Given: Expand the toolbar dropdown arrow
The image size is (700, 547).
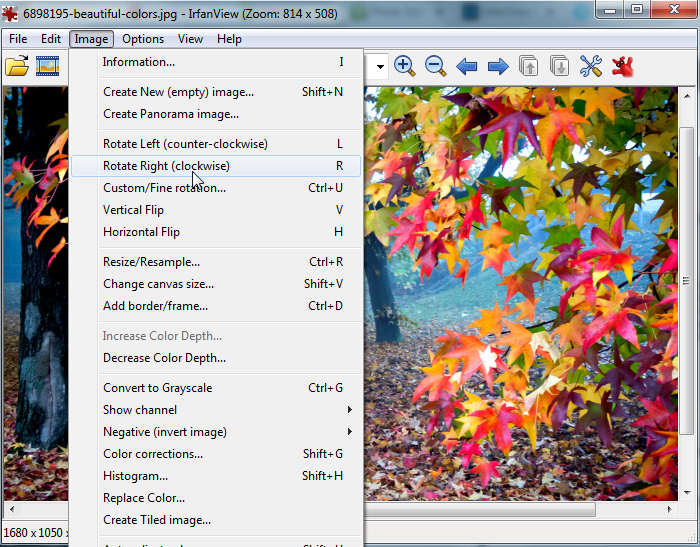Looking at the screenshot, I should 380,67.
